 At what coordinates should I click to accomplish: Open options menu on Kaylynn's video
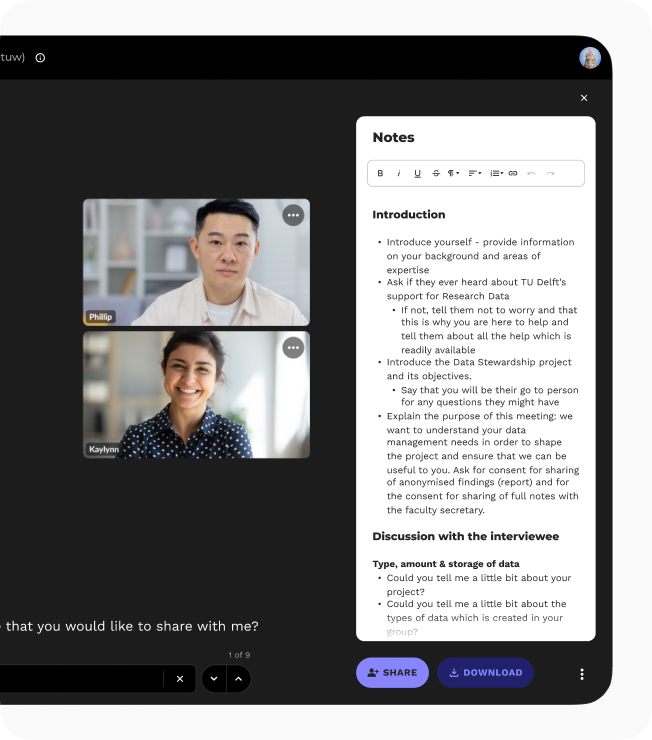(293, 348)
